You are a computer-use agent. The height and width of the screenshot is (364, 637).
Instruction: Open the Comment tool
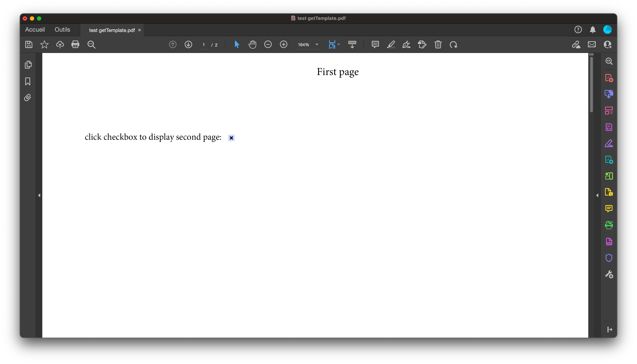375,44
